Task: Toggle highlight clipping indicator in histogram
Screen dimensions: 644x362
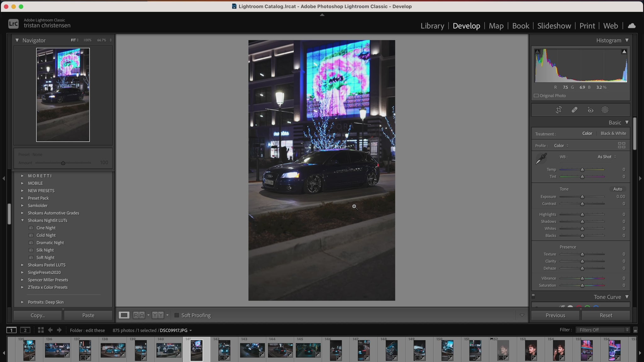Action: click(x=624, y=52)
